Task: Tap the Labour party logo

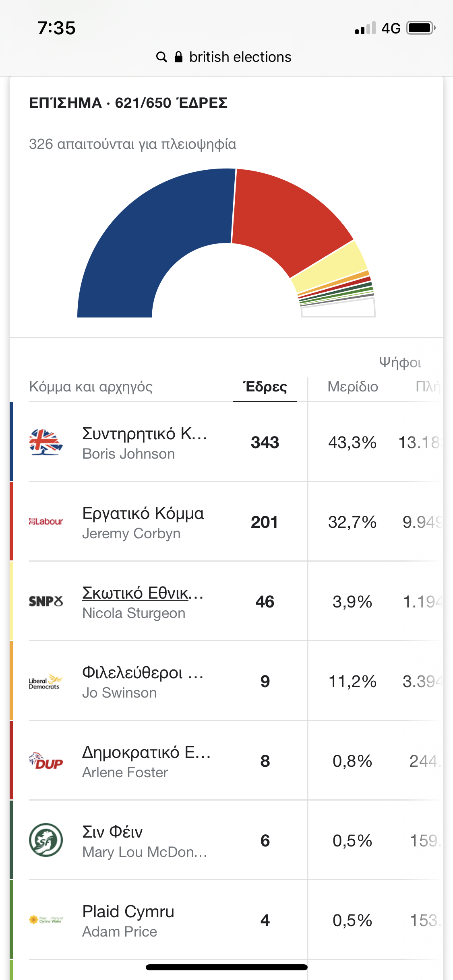Action: 46,522
